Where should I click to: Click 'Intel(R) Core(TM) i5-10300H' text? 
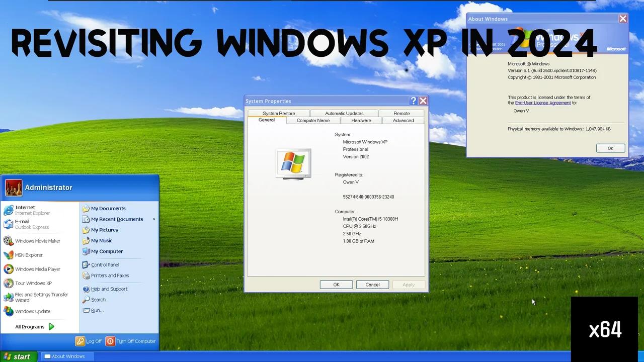coord(370,219)
